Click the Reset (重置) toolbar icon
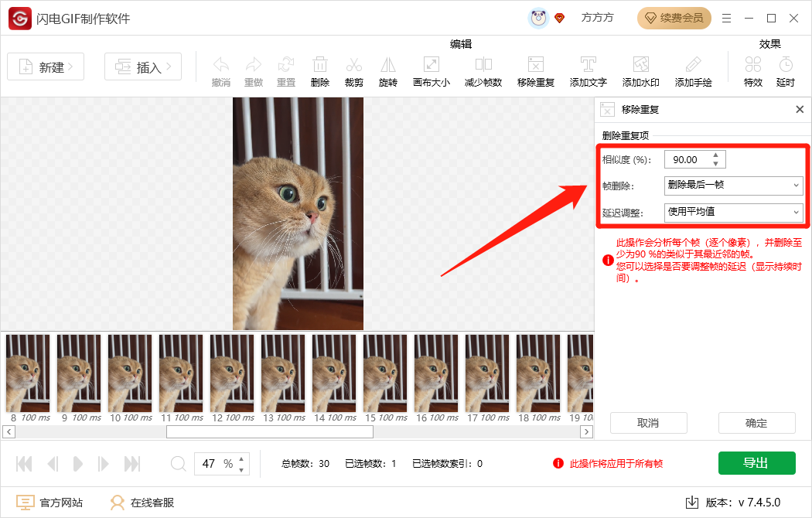Image resolution: width=812 pixels, height=518 pixels. tap(286, 65)
